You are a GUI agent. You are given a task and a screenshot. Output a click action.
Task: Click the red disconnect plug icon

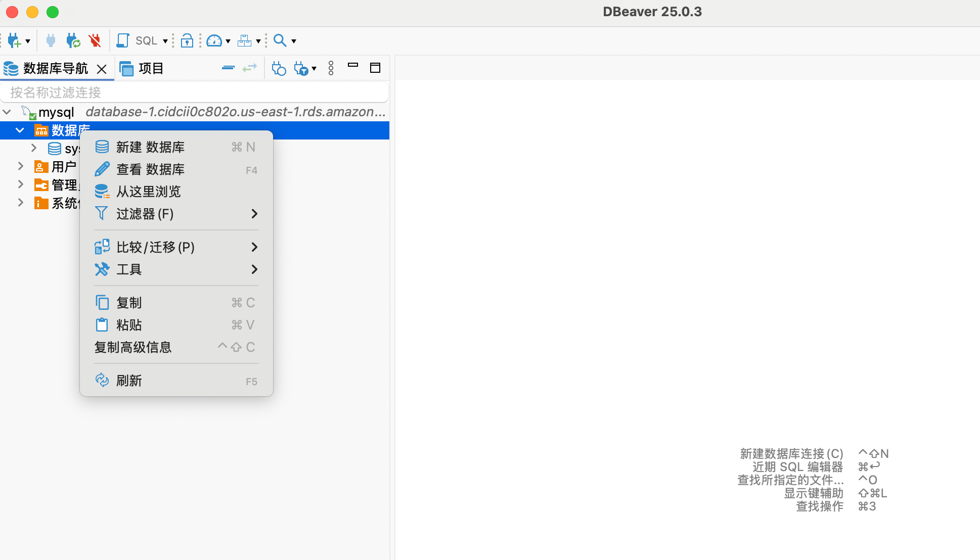95,40
